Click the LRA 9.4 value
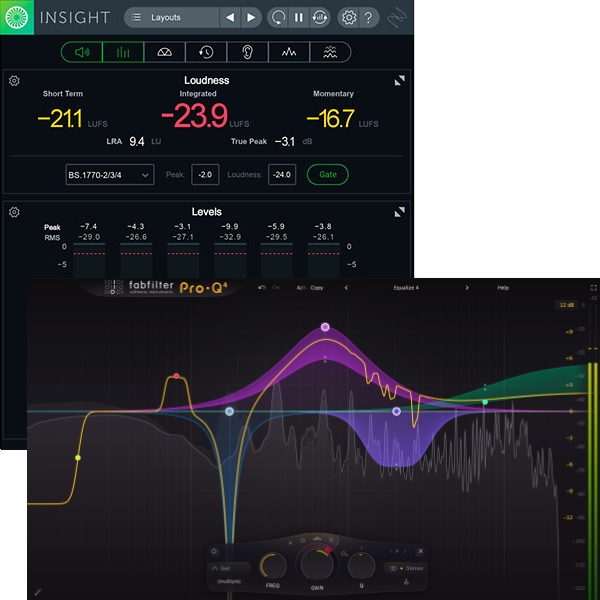600x600 pixels. pyautogui.click(x=137, y=142)
